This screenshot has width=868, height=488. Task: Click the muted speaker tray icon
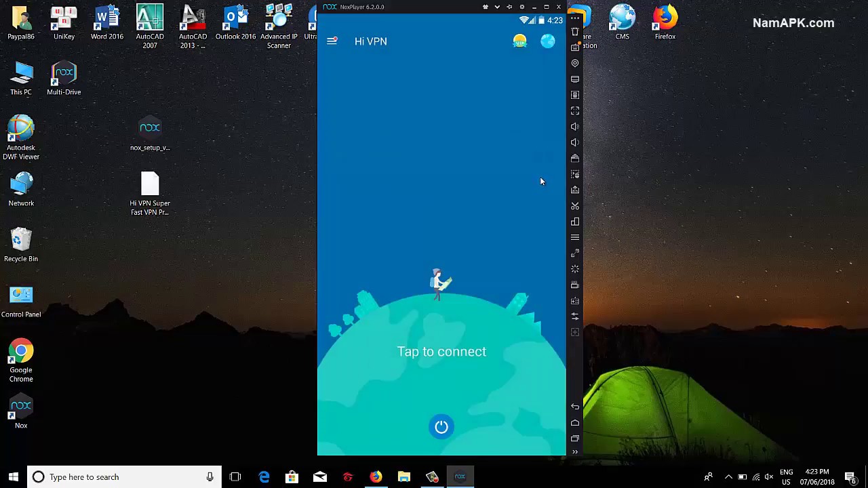[769, 477]
